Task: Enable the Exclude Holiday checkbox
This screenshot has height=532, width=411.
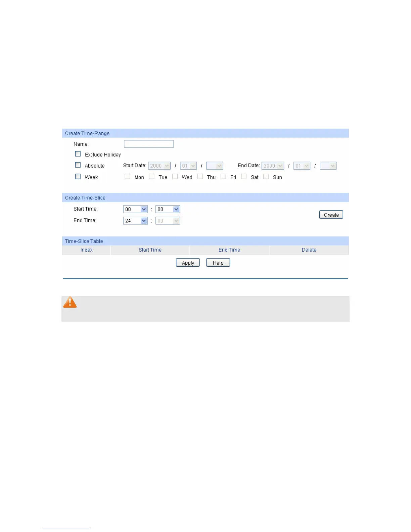Action: [x=78, y=154]
